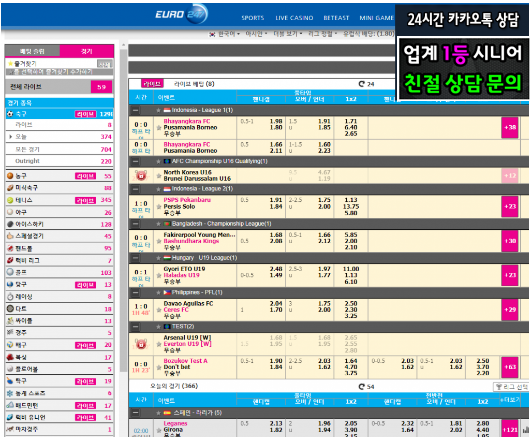Select the golf ball icon
The width and height of the screenshot is (531, 437).
[x=10, y=272]
